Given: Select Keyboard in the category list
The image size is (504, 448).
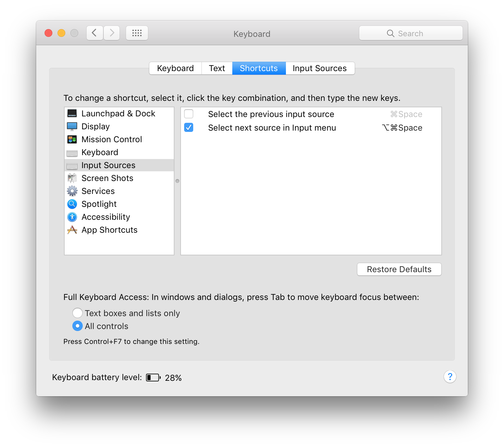Looking at the screenshot, I should (x=119, y=152).
